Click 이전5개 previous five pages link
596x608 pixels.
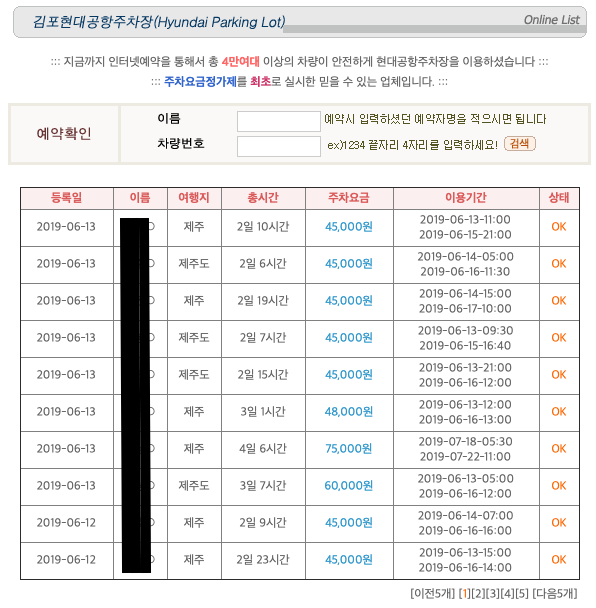432,593
